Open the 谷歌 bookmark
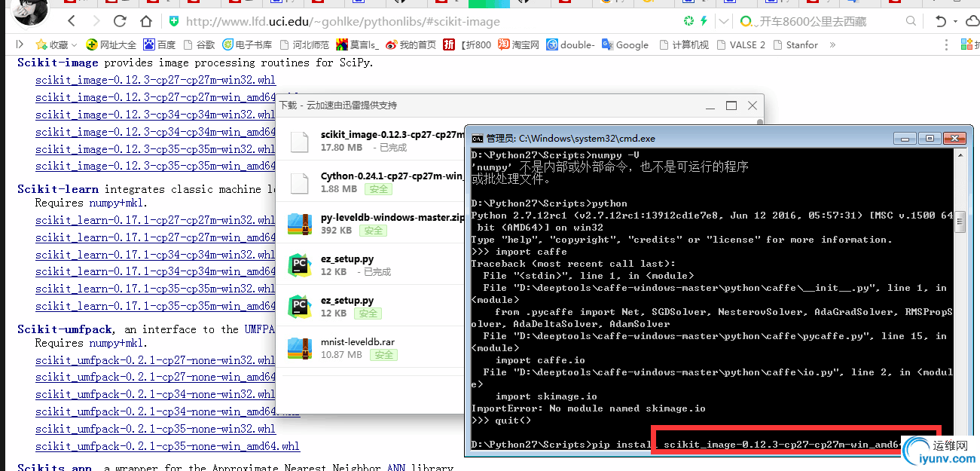The image size is (980, 471). tap(200, 44)
